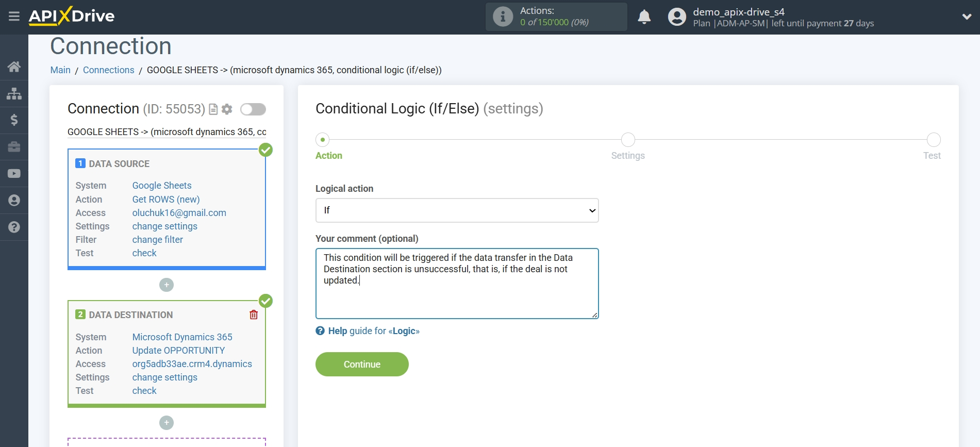Click Update OPPORTUNITY action link

(178, 351)
